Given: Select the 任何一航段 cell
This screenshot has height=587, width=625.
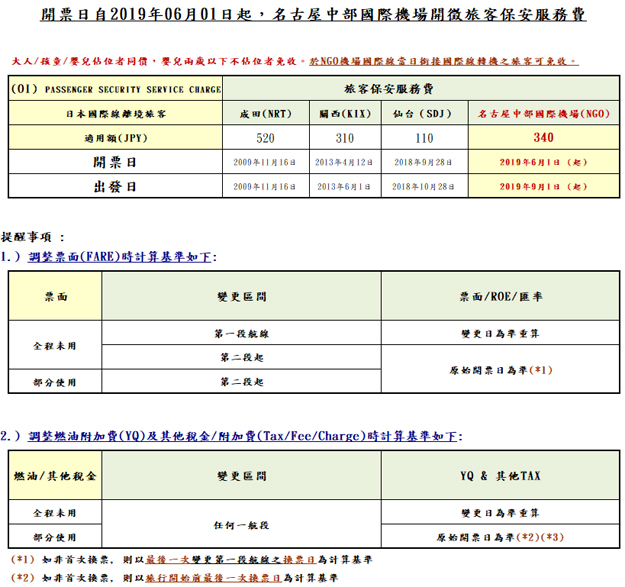Looking at the screenshot, I should pyautogui.click(x=241, y=524).
